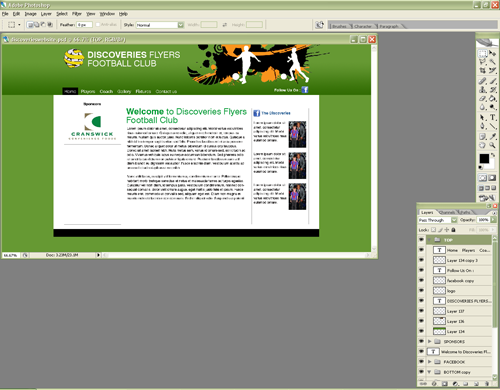Expand the FACEBOOK layer group
Image resolution: width=500 pixels, height=390 pixels.
tap(430, 362)
